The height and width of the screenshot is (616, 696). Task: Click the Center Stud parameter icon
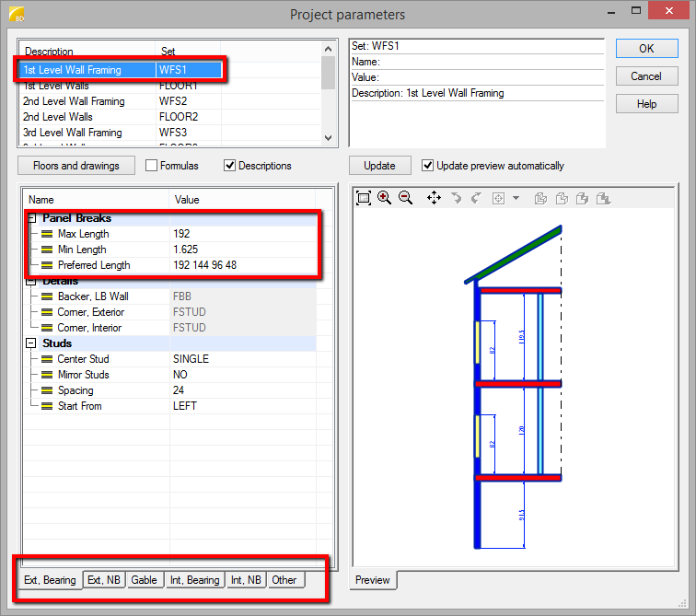[46, 359]
